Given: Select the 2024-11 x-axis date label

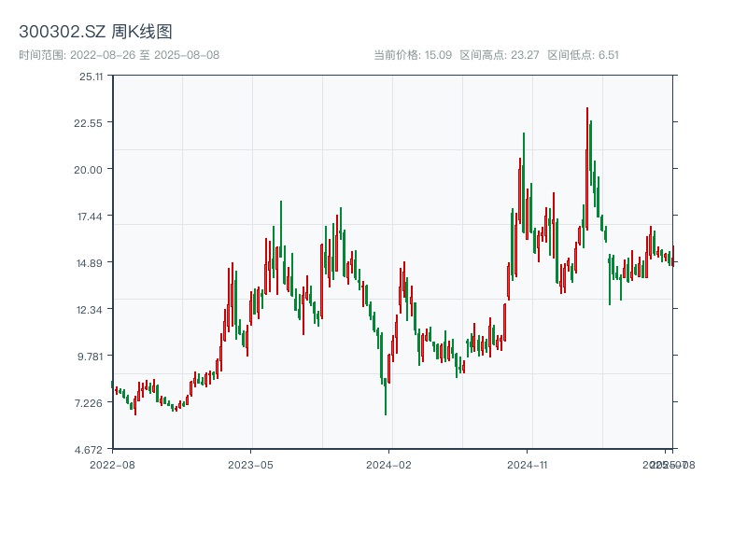Looking at the screenshot, I should [528, 464].
